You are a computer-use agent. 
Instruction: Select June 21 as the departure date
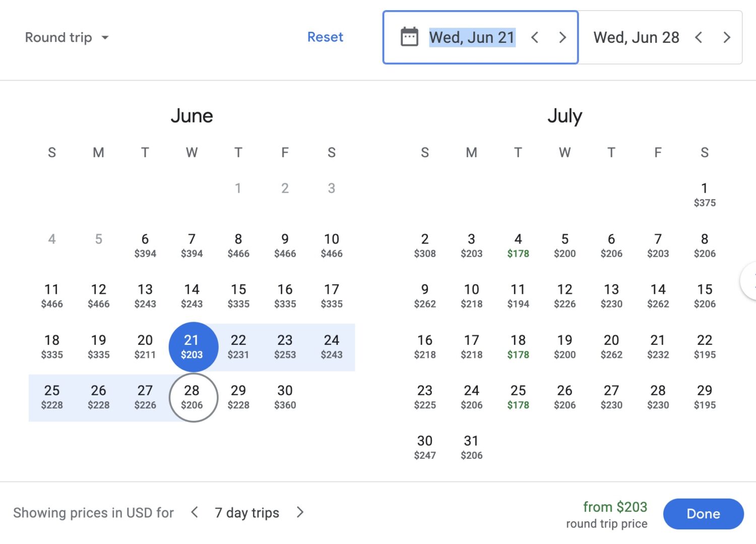[192, 346]
